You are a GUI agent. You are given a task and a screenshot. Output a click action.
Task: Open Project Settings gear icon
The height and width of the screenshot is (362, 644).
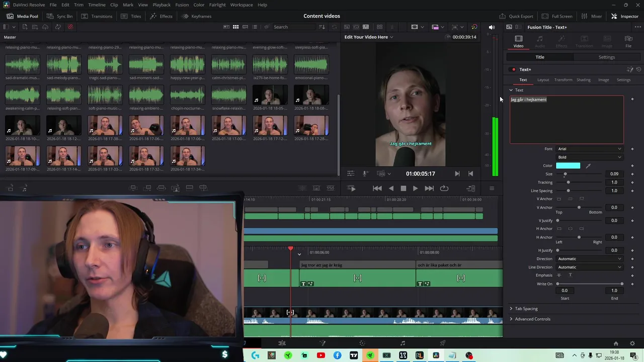point(632,343)
